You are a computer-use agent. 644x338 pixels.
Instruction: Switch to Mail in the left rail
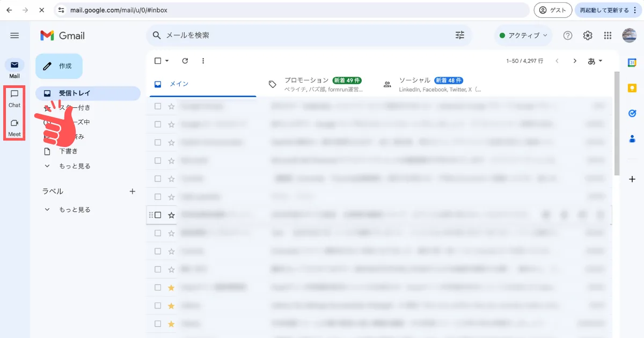[14, 69]
